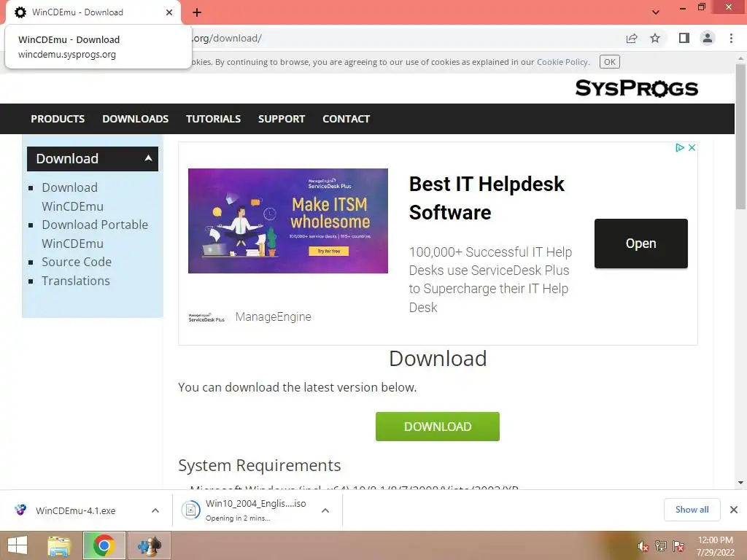Click the tab search chevron in title bar
Viewport: 747px width, 560px height.
[656, 12]
